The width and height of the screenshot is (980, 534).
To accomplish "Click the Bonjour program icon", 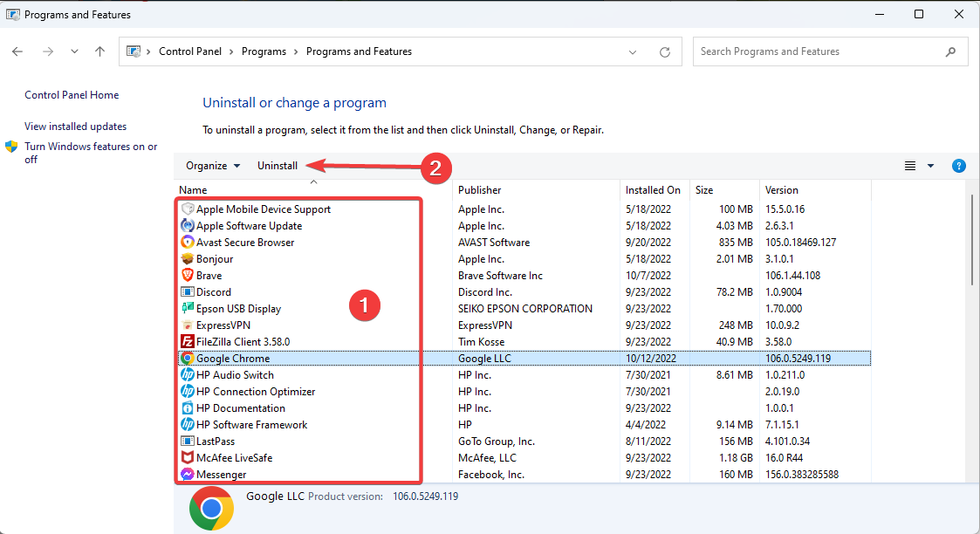I will pyautogui.click(x=188, y=258).
